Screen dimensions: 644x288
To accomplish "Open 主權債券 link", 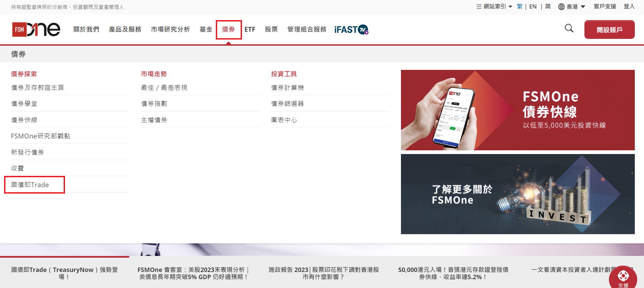I will 154,120.
